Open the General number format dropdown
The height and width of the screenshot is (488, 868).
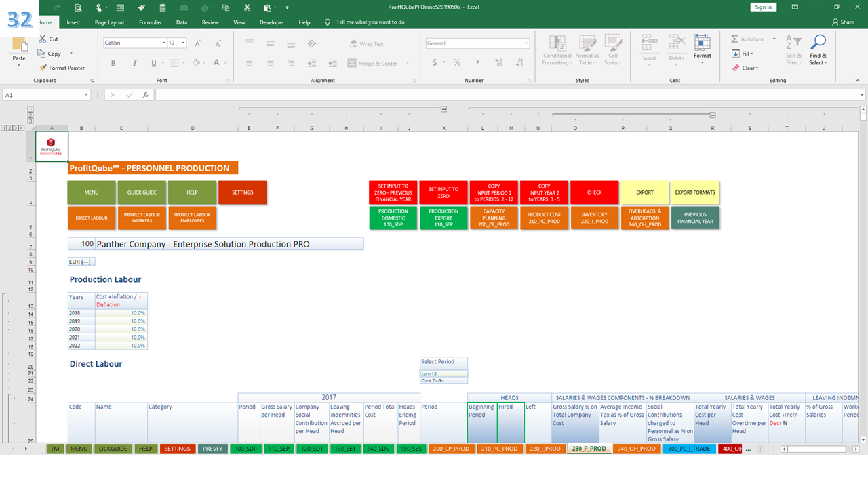click(526, 43)
